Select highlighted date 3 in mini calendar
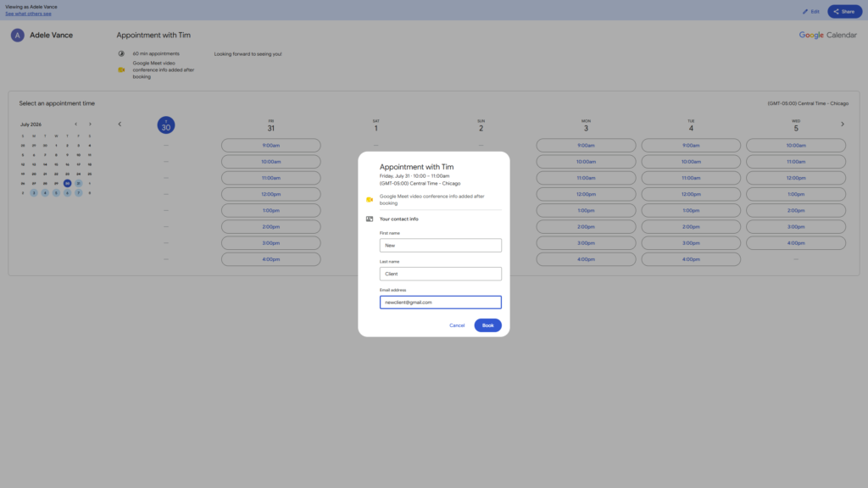This screenshot has height=488, width=868. pyautogui.click(x=34, y=193)
